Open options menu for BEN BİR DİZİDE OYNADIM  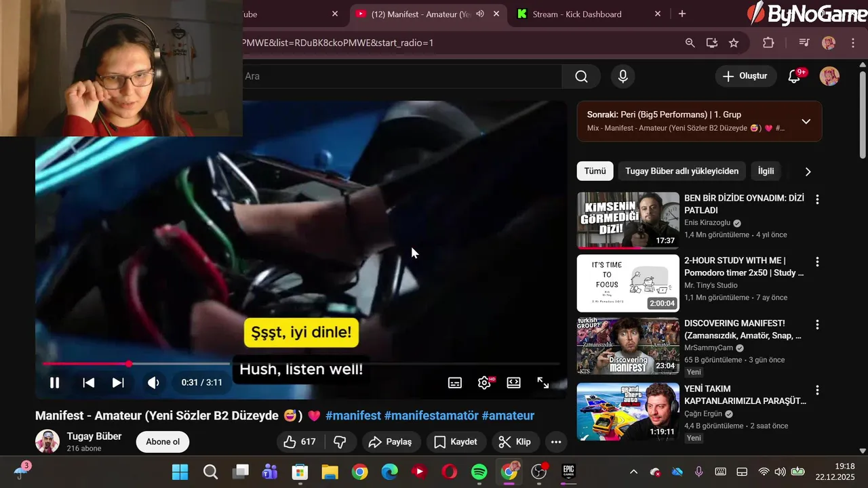tap(817, 199)
